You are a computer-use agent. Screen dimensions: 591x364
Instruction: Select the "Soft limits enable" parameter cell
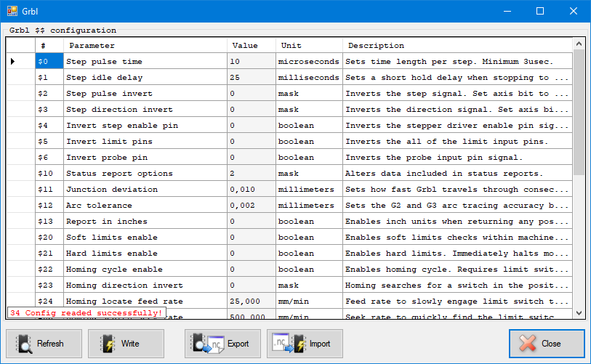145,238
